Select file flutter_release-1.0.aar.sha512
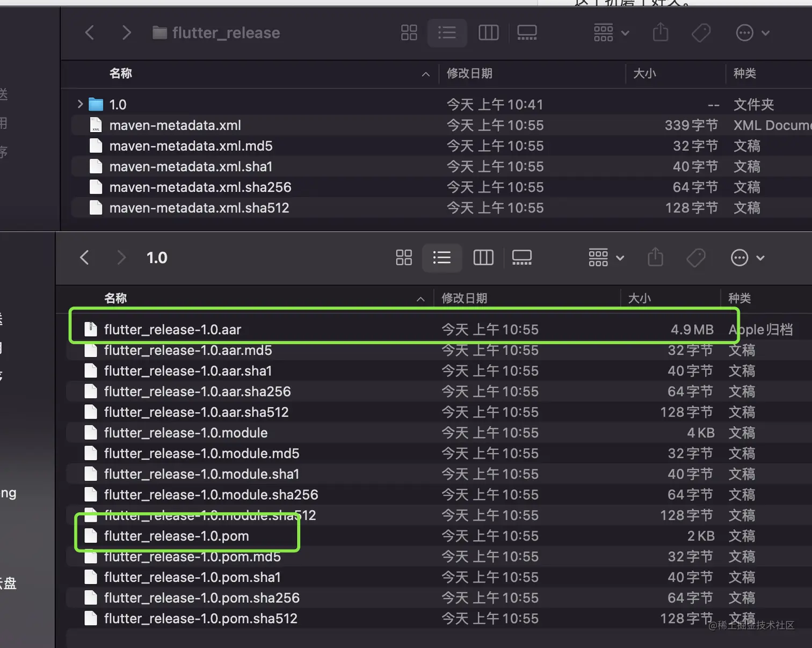The image size is (812, 648). click(196, 412)
